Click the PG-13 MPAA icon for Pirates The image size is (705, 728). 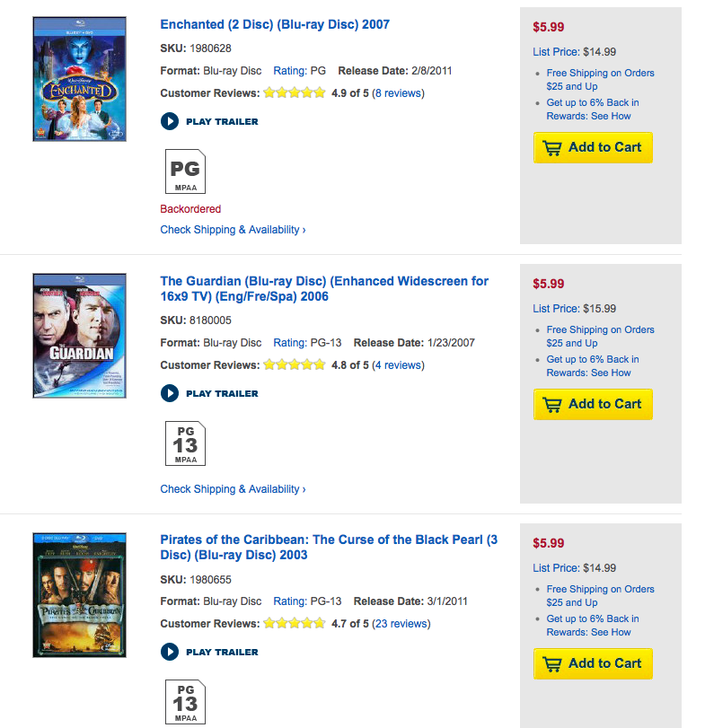click(x=185, y=701)
